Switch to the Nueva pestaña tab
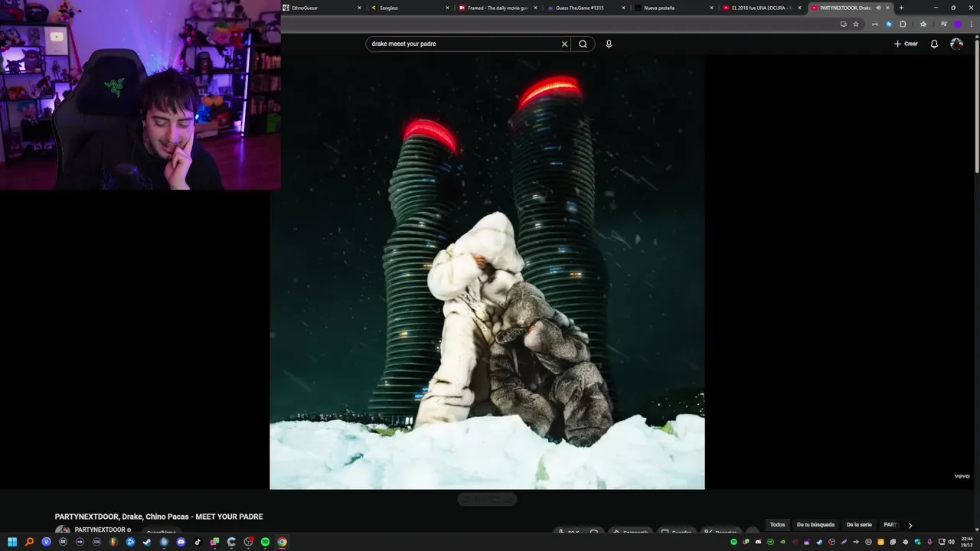 click(674, 8)
